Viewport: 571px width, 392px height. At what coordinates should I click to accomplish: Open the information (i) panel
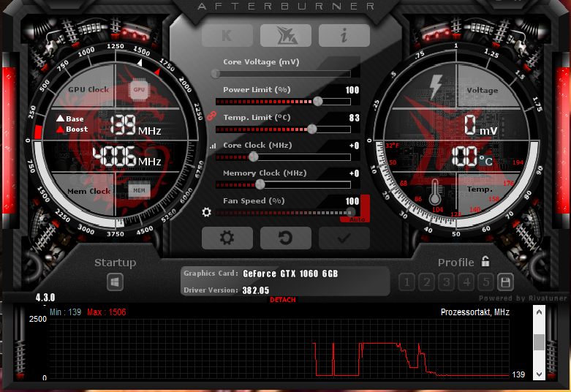(x=344, y=36)
